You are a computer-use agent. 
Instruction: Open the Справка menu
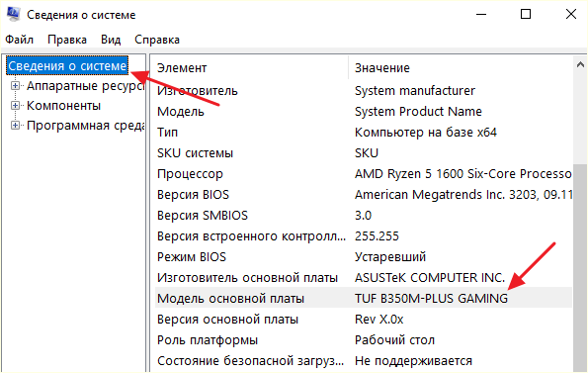(157, 40)
